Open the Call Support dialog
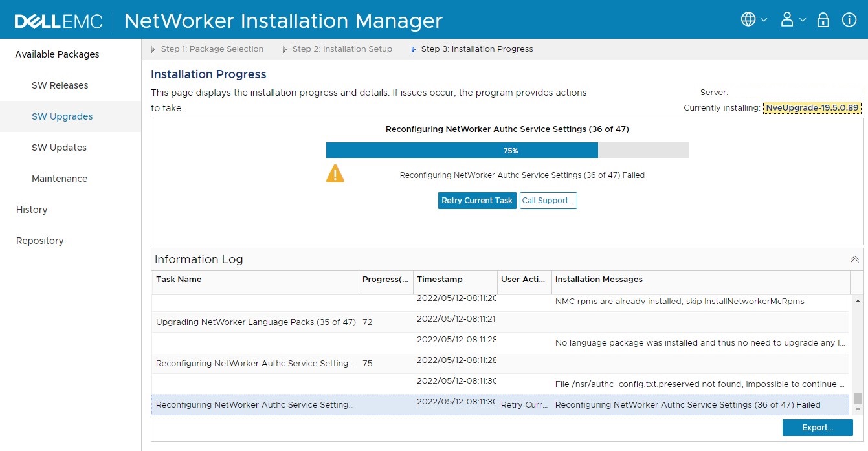Image resolution: width=868 pixels, height=451 pixels. coord(548,201)
